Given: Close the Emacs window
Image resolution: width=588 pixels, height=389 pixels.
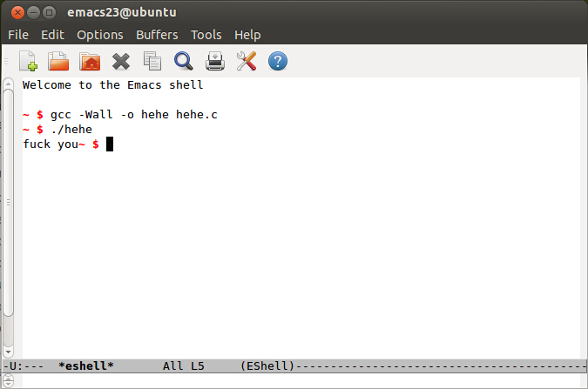Looking at the screenshot, I should tap(17, 13).
